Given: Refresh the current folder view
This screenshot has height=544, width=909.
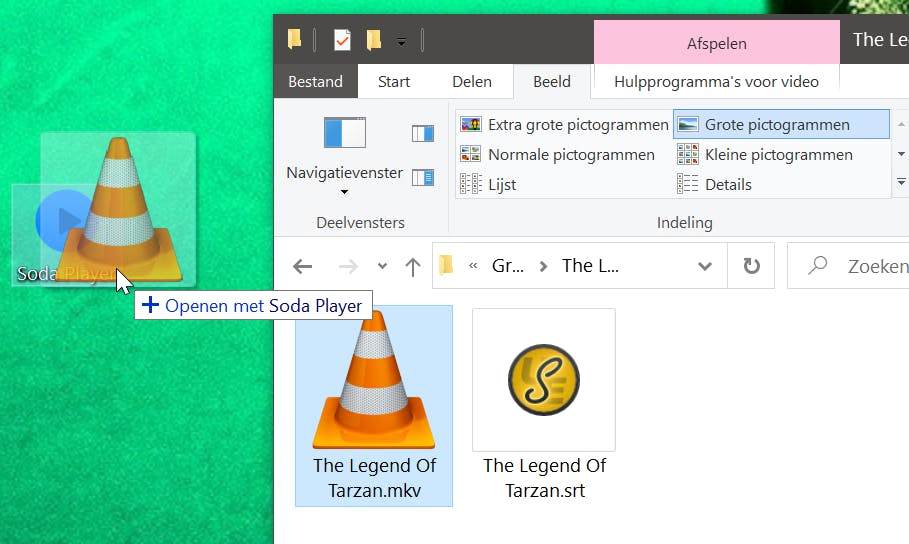Looking at the screenshot, I should coord(751,266).
